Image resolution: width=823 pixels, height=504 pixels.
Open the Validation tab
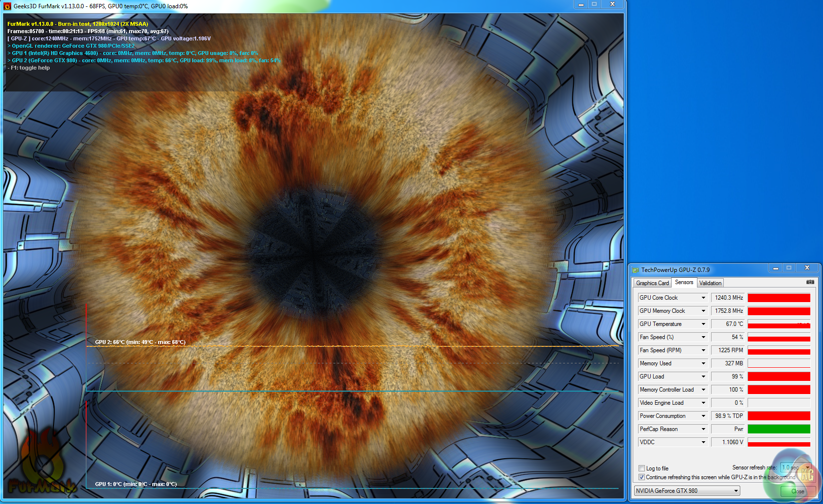click(710, 283)
